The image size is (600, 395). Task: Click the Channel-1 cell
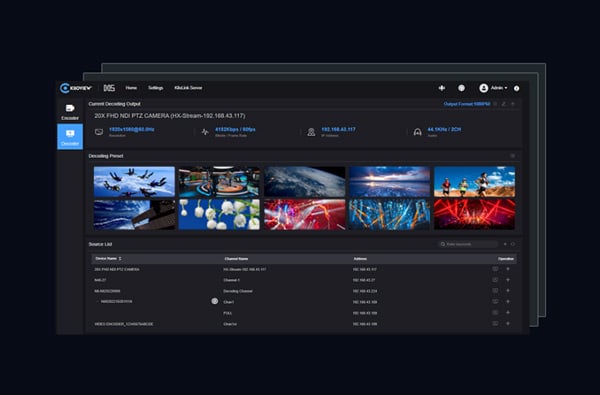click(x=232, y=280)
